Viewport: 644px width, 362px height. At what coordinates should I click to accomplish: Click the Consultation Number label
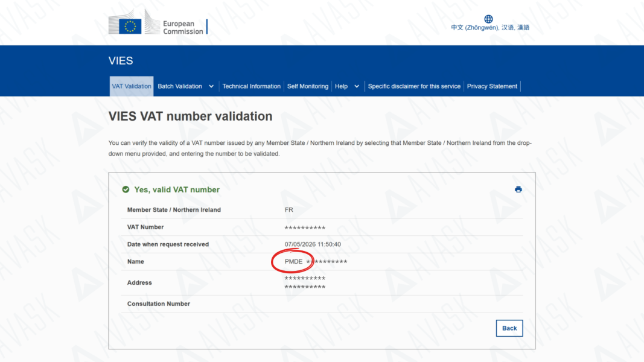click(x=159, y=303)
